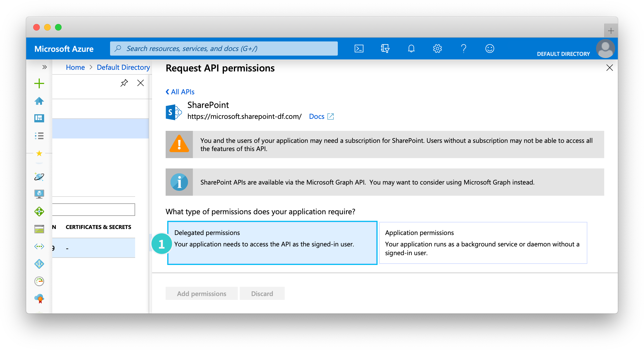
Task: Open the account avatar menu
Action: 605,49
